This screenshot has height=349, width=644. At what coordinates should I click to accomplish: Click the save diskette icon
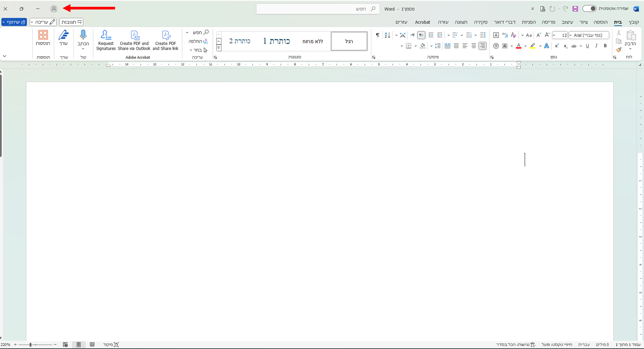coord(575,9)
